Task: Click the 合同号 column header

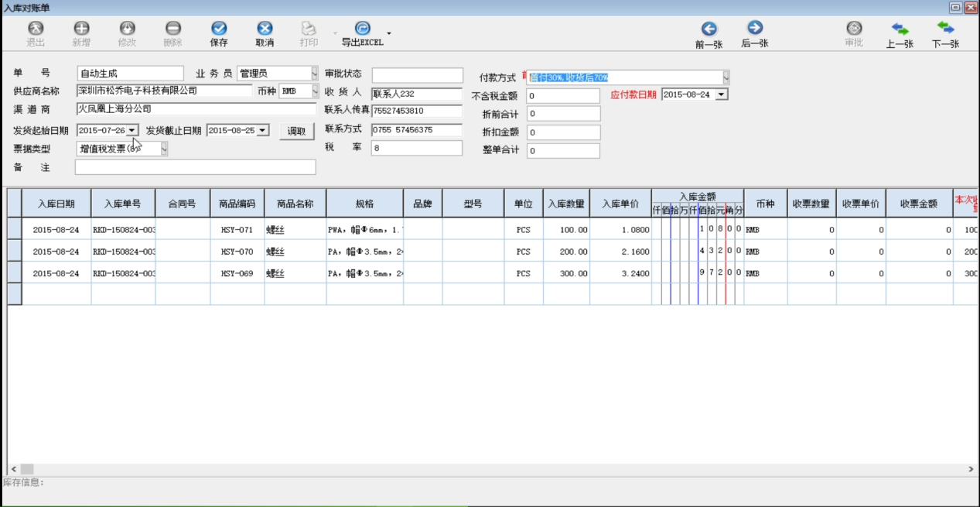Action: [x=183, y=204]
